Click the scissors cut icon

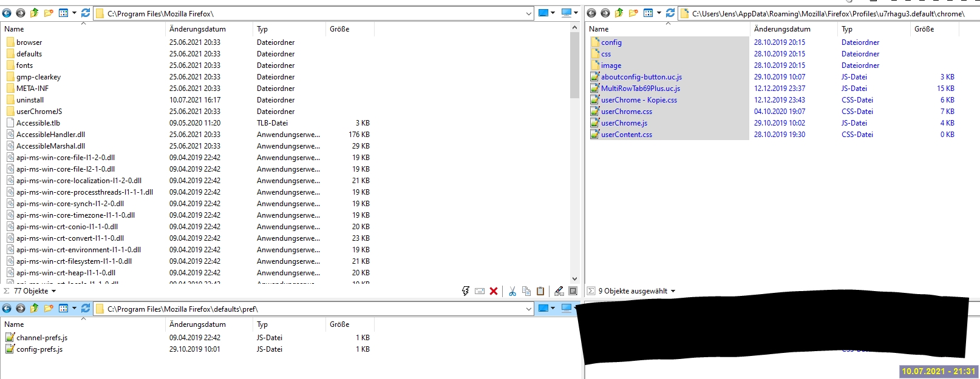(512, 291)
